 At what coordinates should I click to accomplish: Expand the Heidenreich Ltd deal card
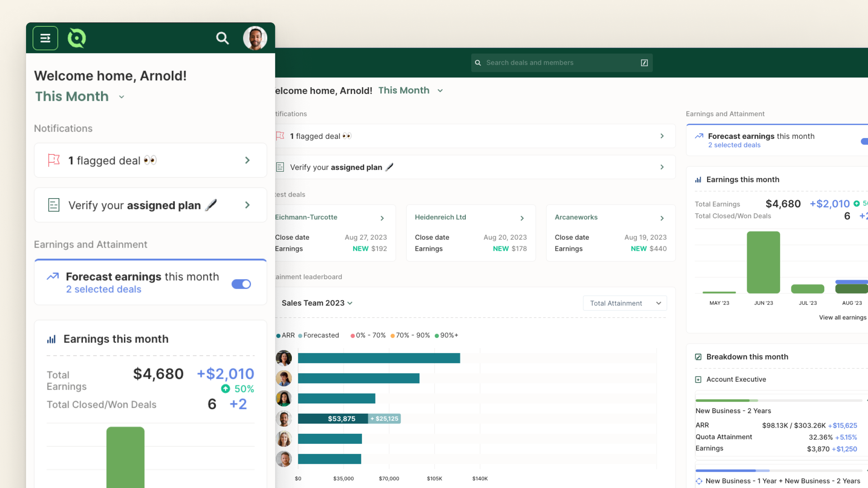(522, 218)
